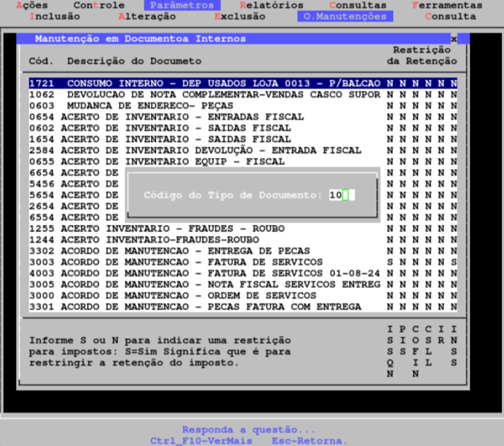Click the Esc-Retorna shortcut hint
Screen dimensions: 504x446
pyautogui.click(x=311, y=440)
